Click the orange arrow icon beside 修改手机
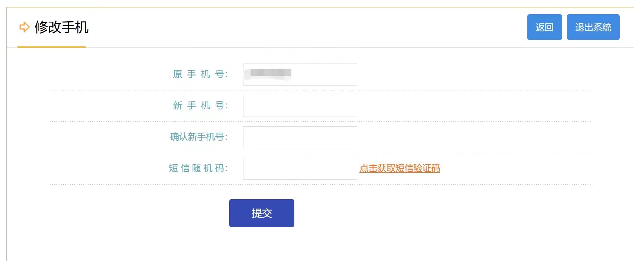 tap(24, 27)
